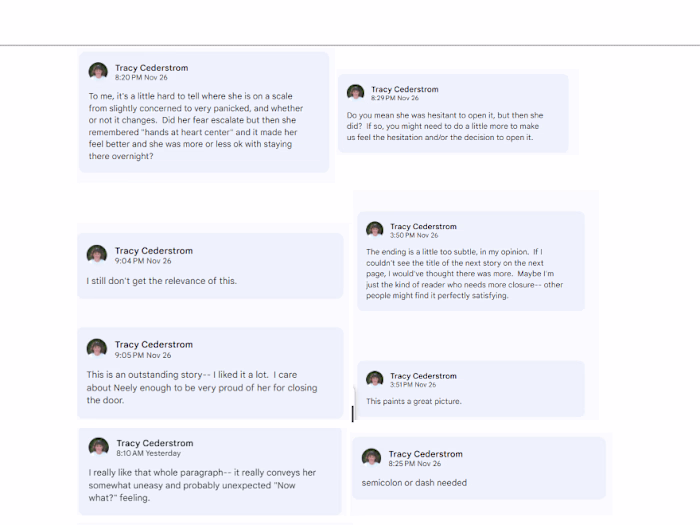This screenshot has width=700, height=525.
Task: Select the 'This paints a great picture' comment
Action: 471,389
